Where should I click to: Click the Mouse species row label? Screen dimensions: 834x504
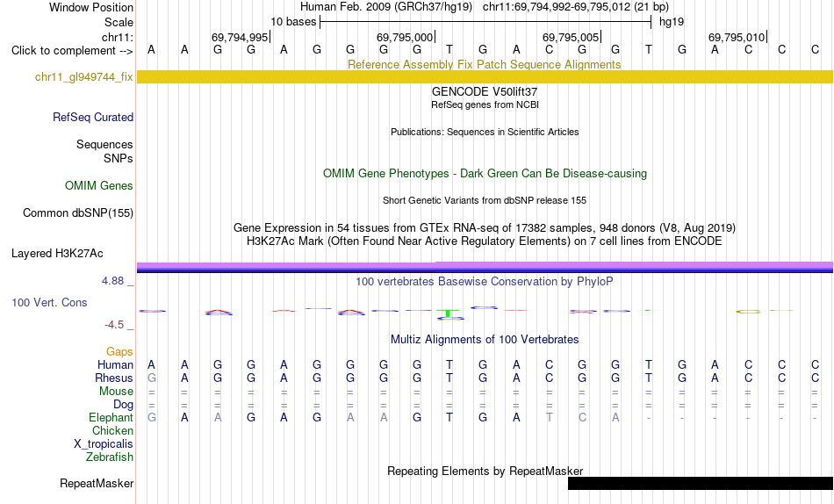point(116,392)
